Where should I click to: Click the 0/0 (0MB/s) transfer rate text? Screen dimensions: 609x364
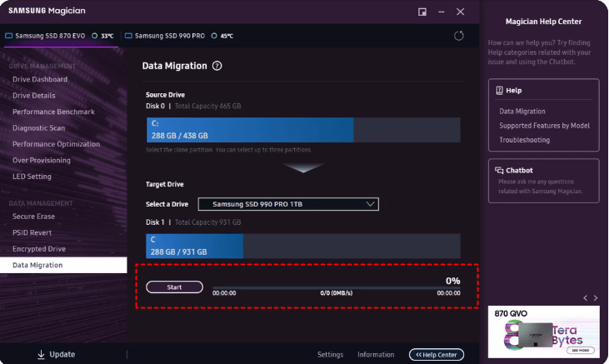337,293
